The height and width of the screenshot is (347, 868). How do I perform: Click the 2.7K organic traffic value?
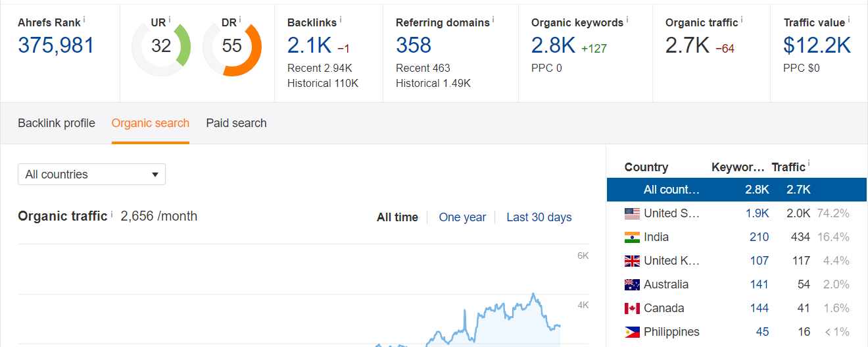click(687, 45)
